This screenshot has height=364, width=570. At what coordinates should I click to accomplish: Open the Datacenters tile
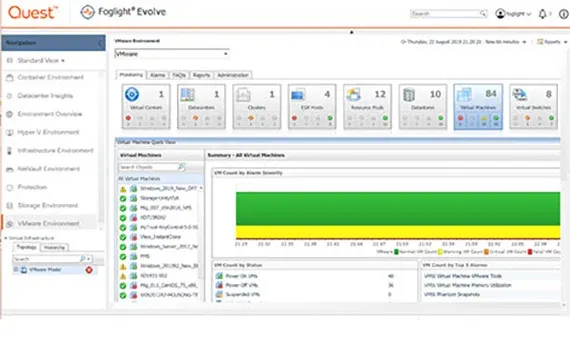(201, 106)
